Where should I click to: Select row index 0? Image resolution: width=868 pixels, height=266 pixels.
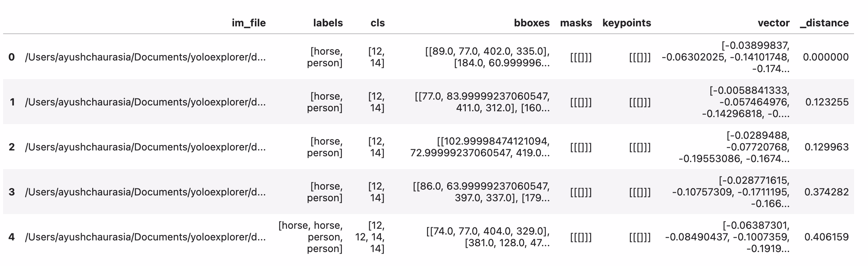pyautogui.click(x=12, y=57)
